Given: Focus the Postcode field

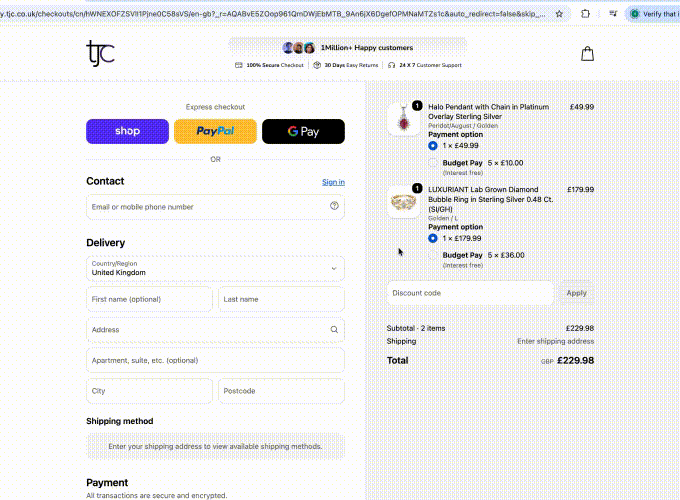Looking at the screenshot, I should tap(281, 391).
